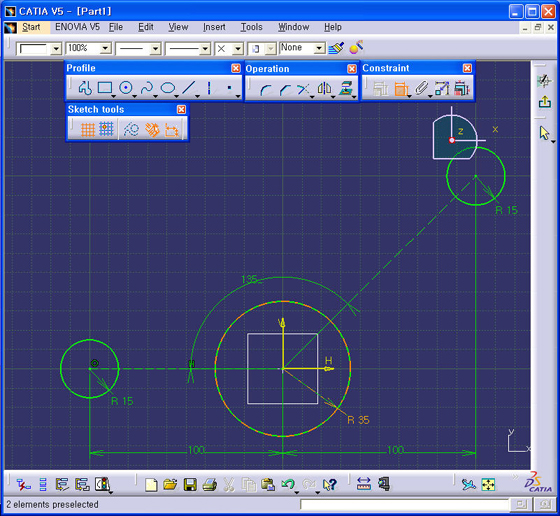Select the Rectangle tool in Profile toolbar
The height and width of the screenshot is (516, 560).
tap(105, 88)
